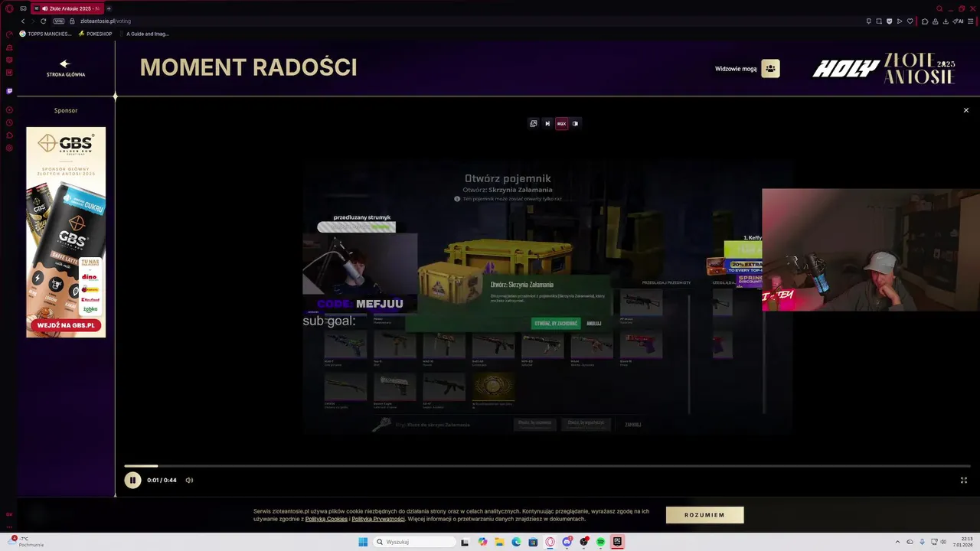
Task: Go back with the browser back arrow
Action: tap(23, 21)
